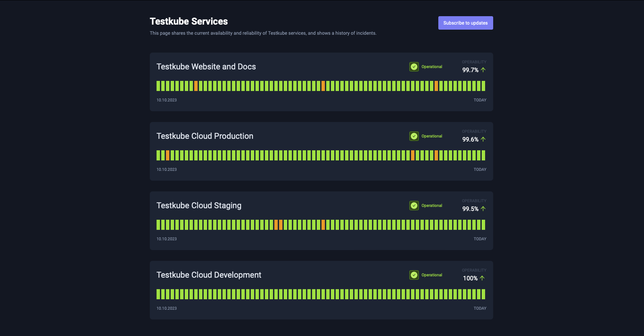Viewport: 644px width, 336px height.
Task: Select the Testkube Cloud Staging heading
Action: [199, 205]
